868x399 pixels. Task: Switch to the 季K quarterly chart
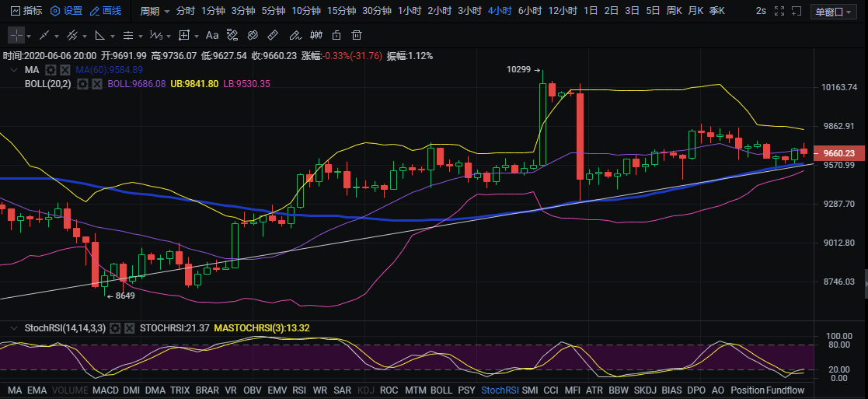[x=717, y=11]
